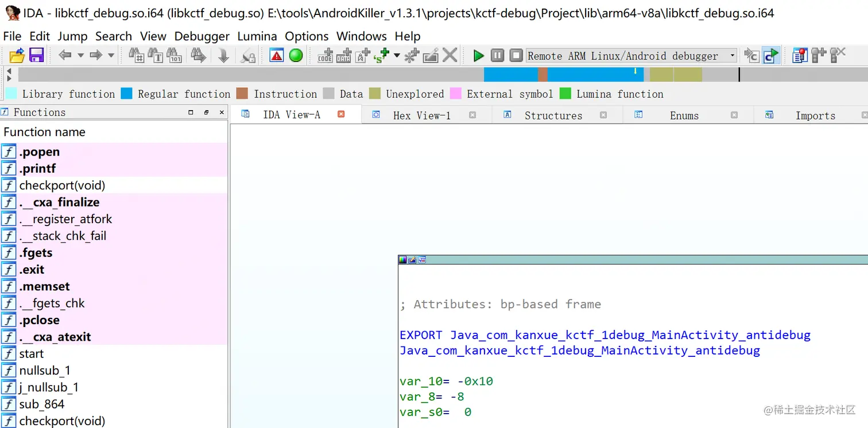This screenshot has height=428, width=868.
Task: Open the Options menu
Action: [x=307, y=36]
